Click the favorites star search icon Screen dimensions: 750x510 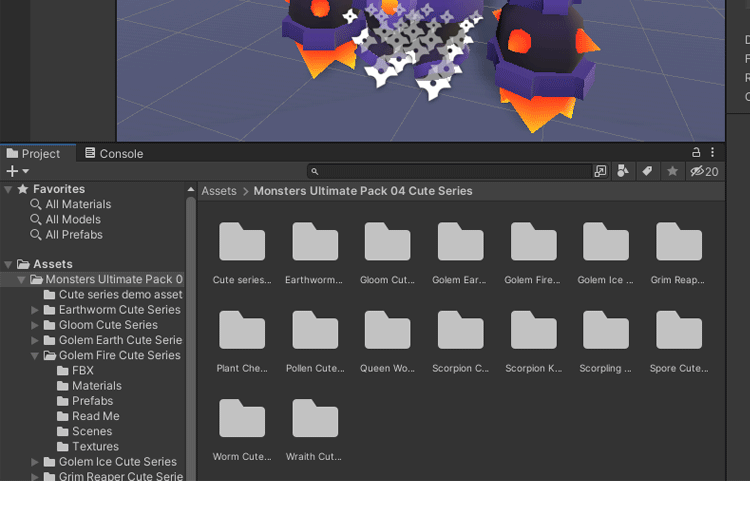[x=672, y=171]
